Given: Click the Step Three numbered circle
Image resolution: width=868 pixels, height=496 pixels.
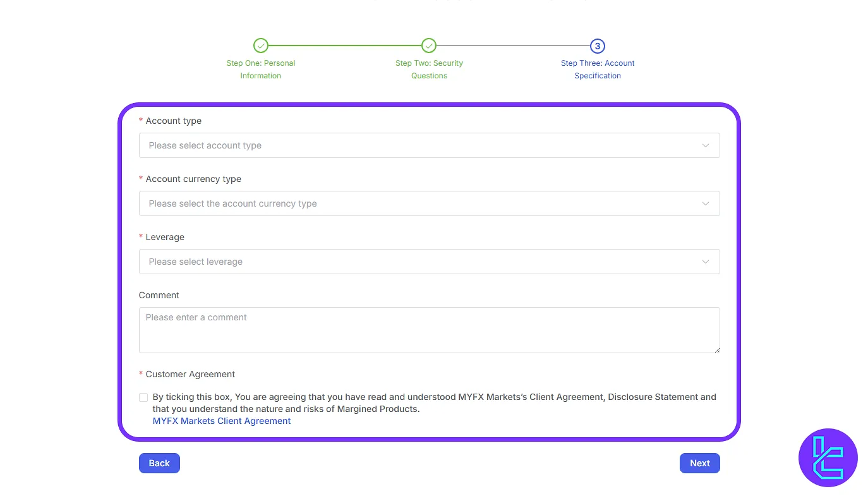Looking at the screenshot, I should [598, 45].
